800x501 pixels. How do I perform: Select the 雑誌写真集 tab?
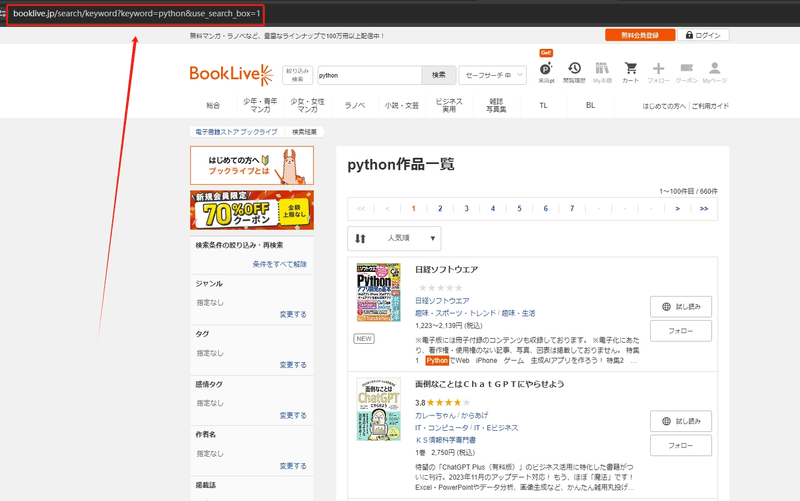[x=496, y=106]
